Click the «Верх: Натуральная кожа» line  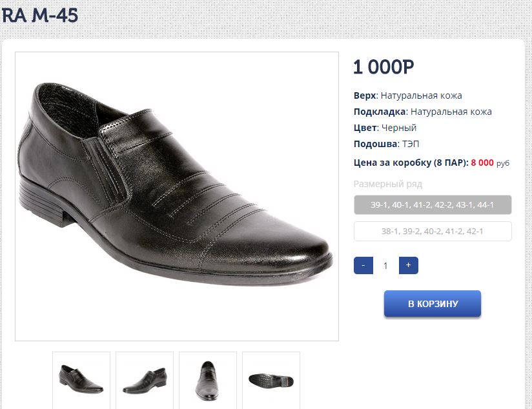point(407,95)
